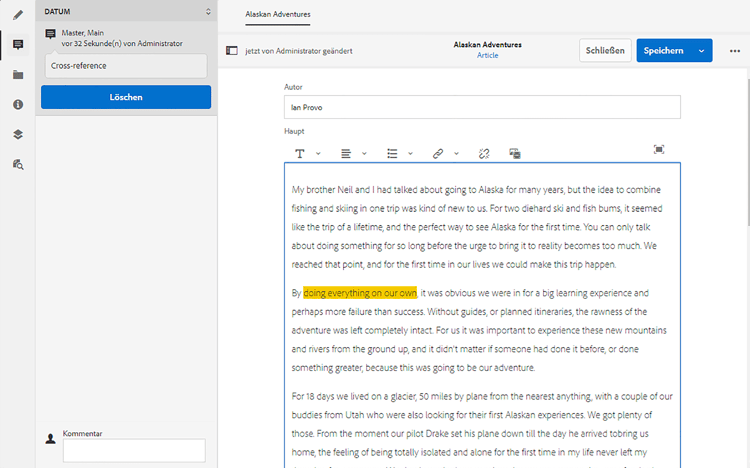Viewport: 750px width, 468px height.
Task: Expand the hyperlink dropdown arrow
Action: tap(456, 154)
